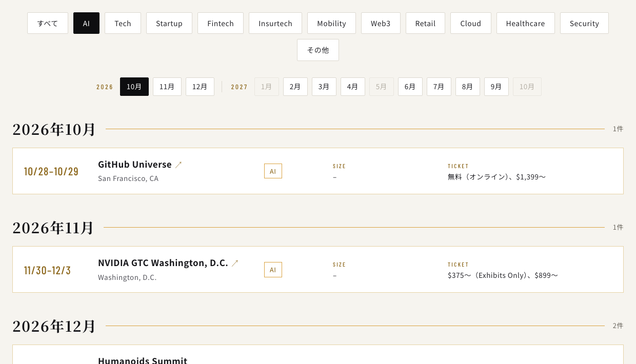Click the 11/30-12/3 event date
Image resolution: width=636 pixels, height=364 pixels.
[48, 270]
